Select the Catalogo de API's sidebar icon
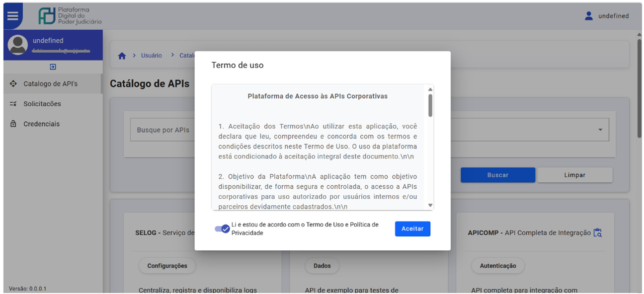This screenshot has width=644, height=294. click(x=14, y=84)
